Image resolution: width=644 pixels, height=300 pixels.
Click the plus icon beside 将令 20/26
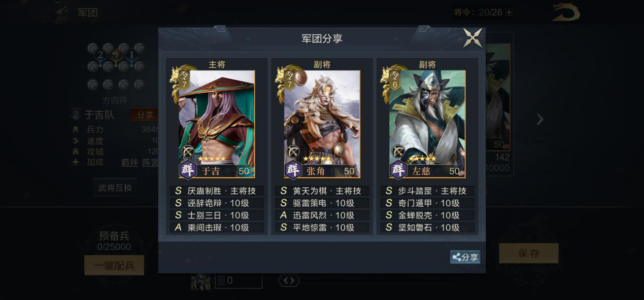(x=509, y=12)
